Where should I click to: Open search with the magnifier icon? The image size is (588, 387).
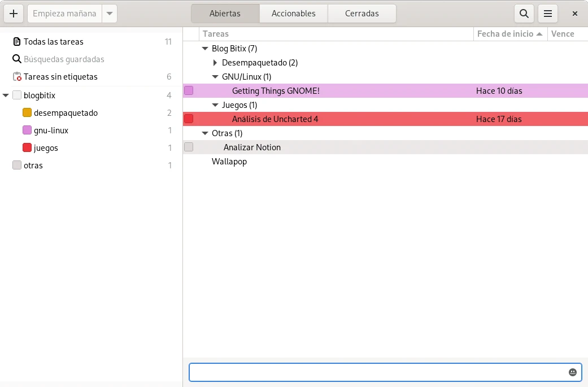coord(524,14)
